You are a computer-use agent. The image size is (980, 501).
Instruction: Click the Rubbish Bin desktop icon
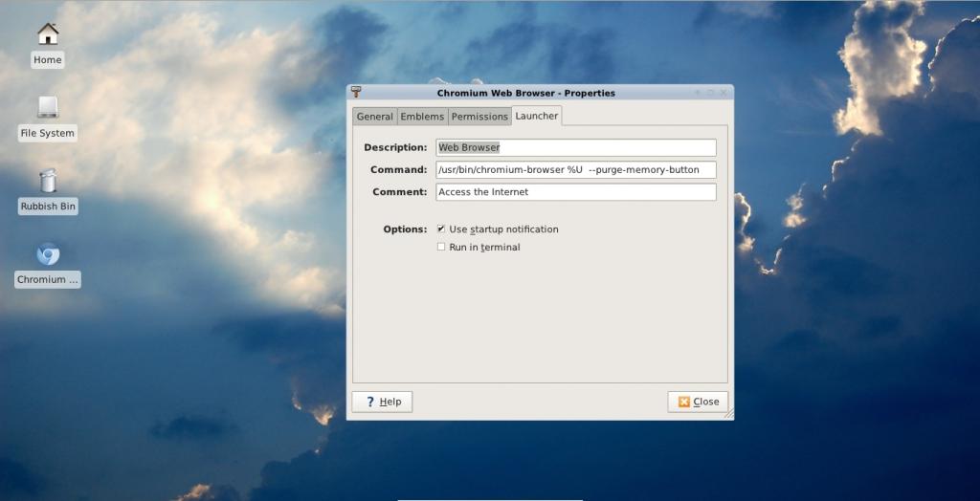pos(48,181)
